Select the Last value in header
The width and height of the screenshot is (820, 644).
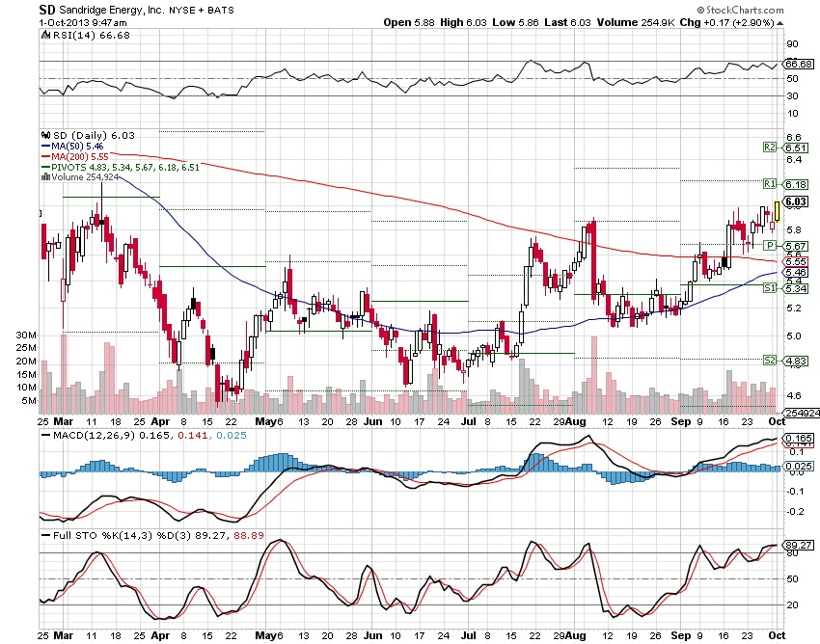point(567,22)
